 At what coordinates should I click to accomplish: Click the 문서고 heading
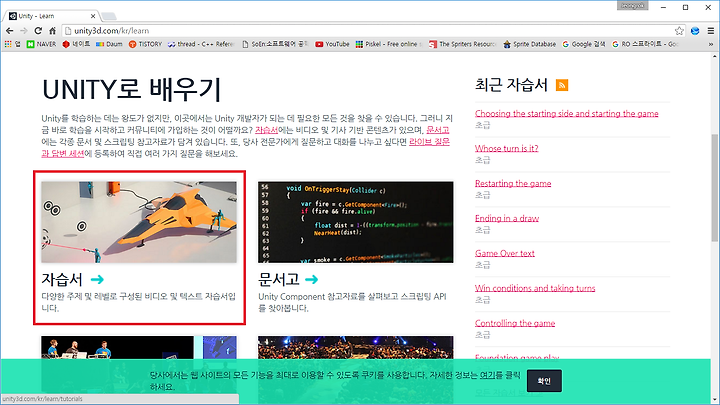(x=279, y=279)
